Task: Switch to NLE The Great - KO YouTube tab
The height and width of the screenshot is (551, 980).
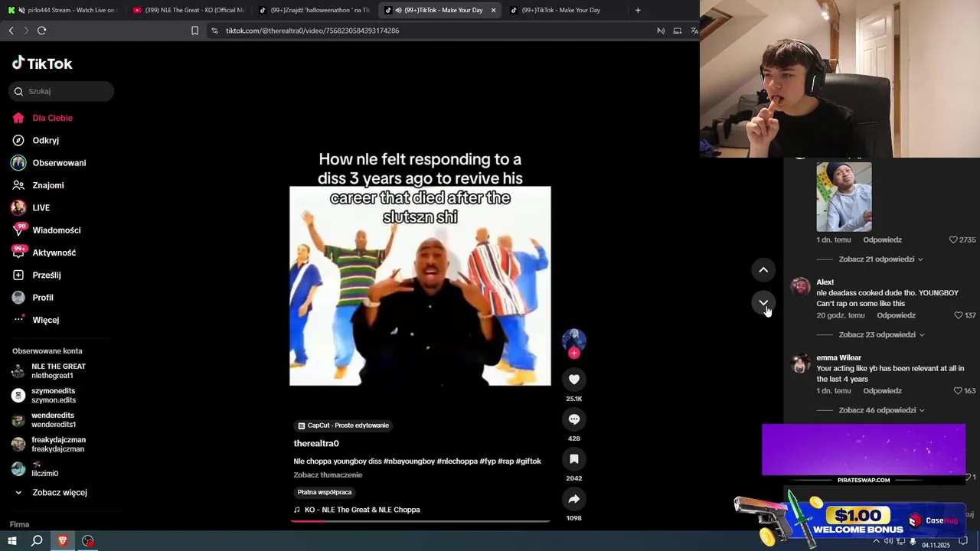Action: (189, 10)
